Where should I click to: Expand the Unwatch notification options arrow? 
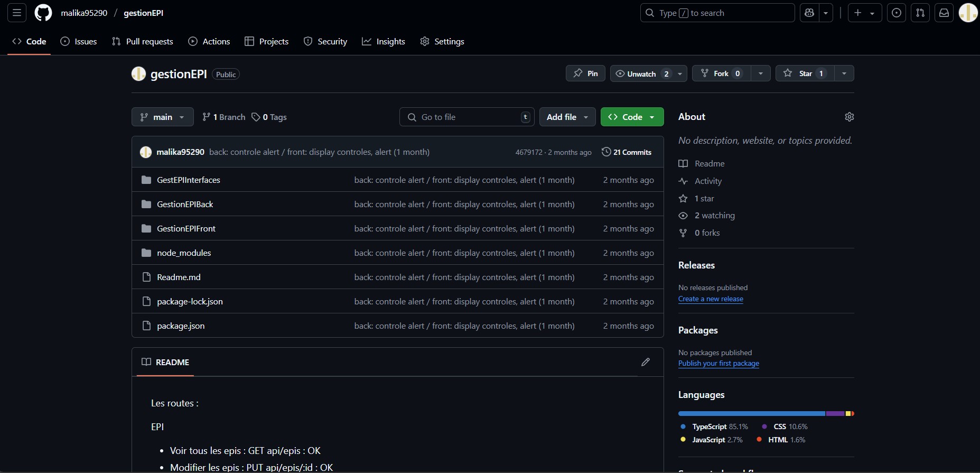point(680,73)
